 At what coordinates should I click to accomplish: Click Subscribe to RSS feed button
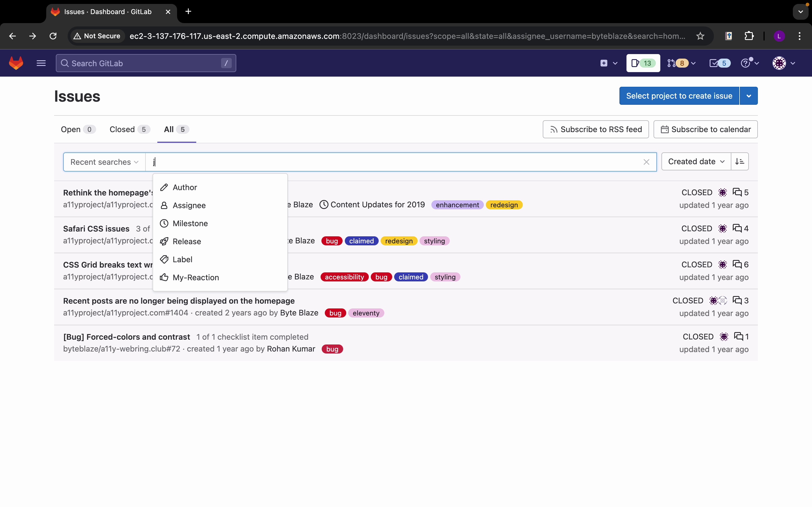[595, 130]
